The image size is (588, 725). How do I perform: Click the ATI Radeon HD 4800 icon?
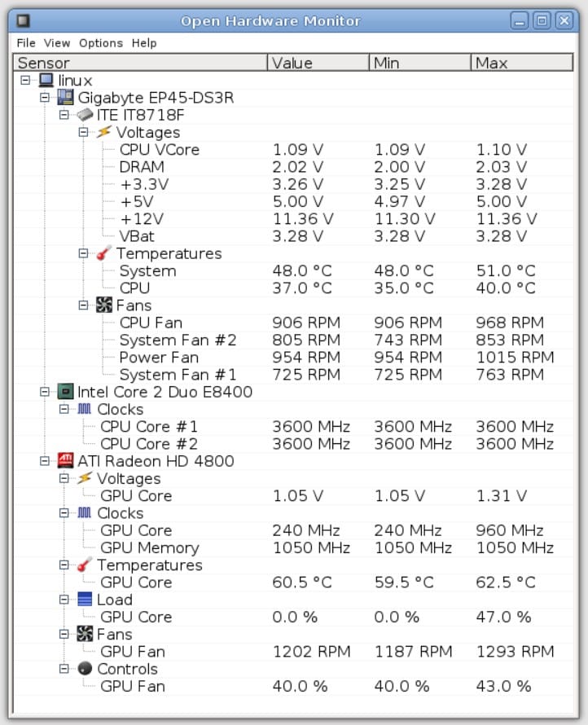click(65, 460)
